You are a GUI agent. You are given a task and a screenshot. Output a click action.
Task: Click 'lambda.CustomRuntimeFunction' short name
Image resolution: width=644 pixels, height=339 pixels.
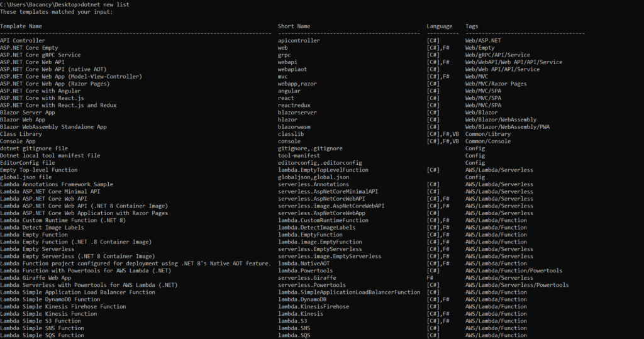click(323, 220)
